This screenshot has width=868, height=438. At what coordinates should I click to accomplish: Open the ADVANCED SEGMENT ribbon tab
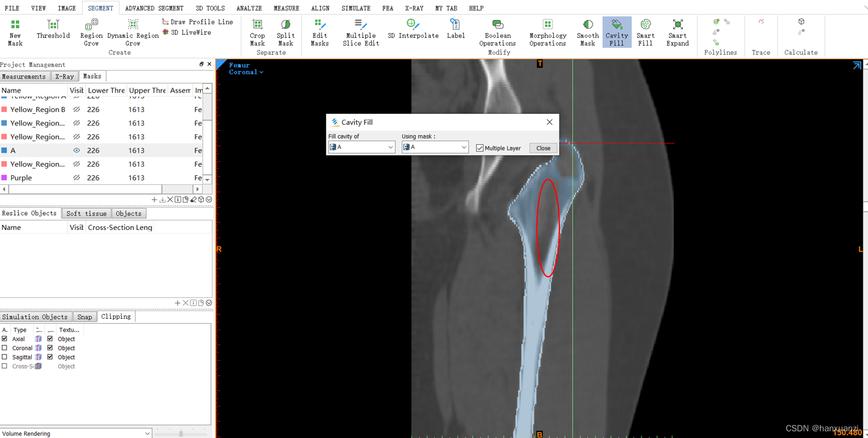click(154, 8)
